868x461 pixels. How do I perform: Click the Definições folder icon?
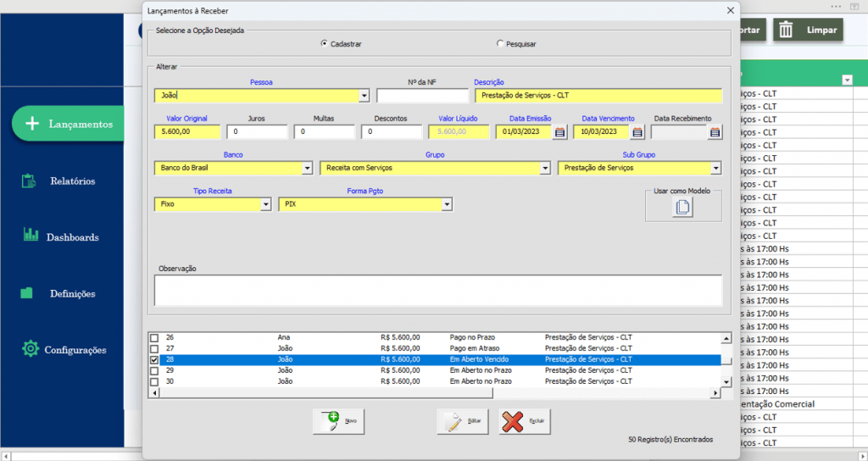(26, 293)
